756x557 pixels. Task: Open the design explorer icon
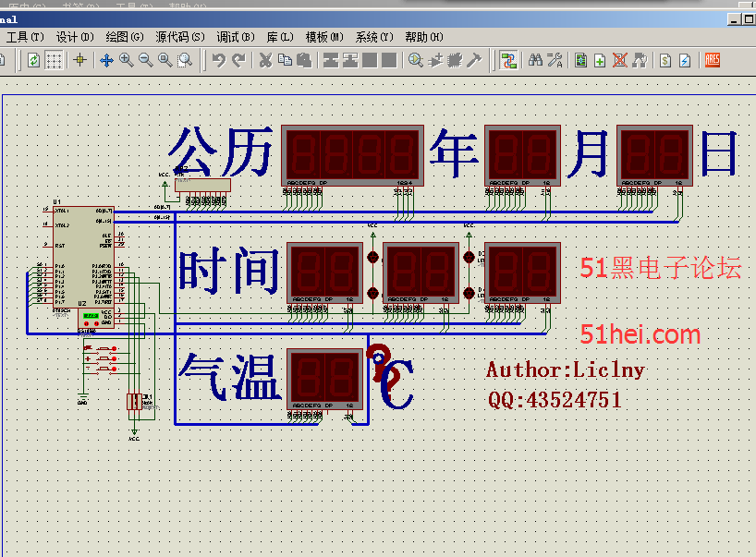[x=581, y=61]
